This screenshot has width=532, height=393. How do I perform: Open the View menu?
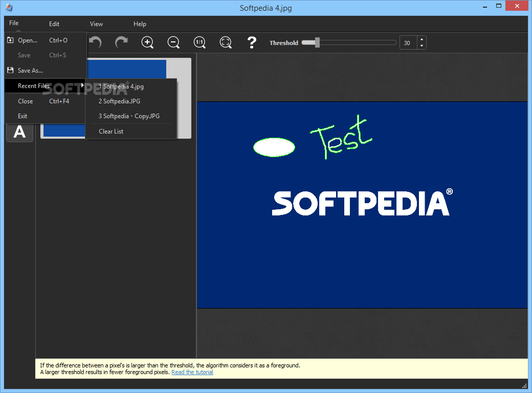[x=96, y=24]
